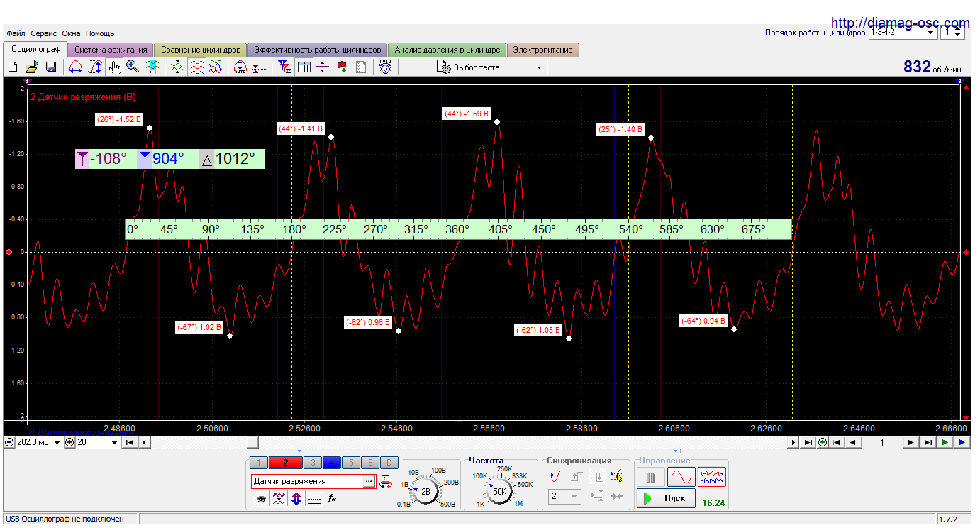Click the fx function icon
This screenshot has height=528, width=980.
(x=332, y=499)
